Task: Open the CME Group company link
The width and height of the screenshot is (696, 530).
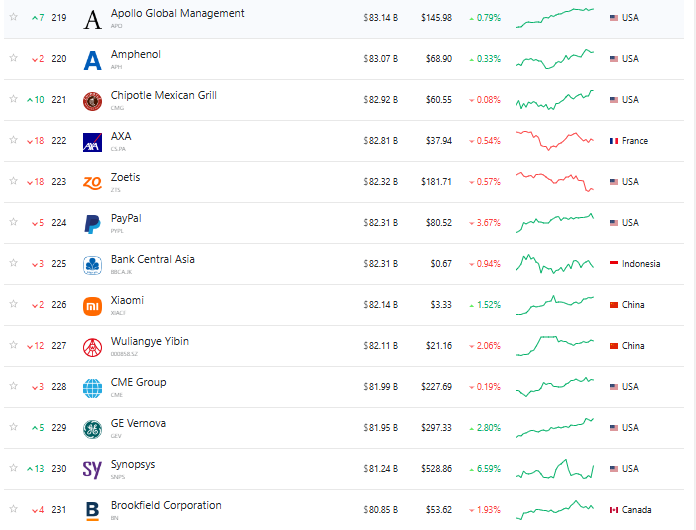Action: point(138,382)
